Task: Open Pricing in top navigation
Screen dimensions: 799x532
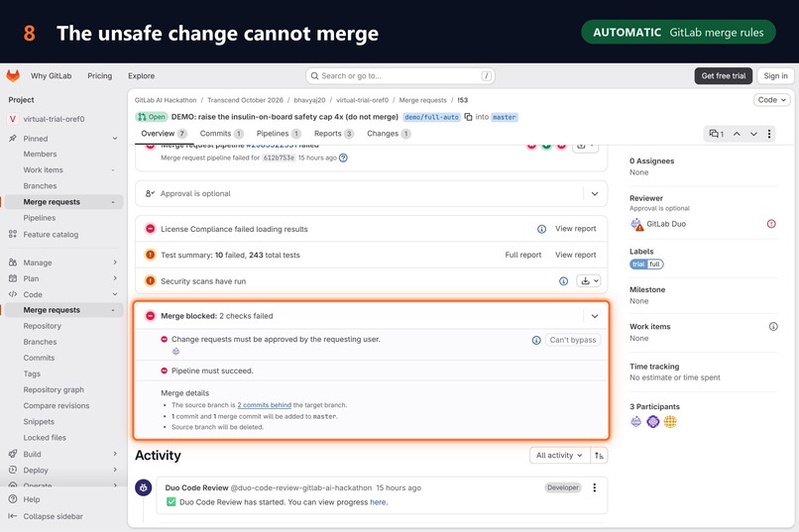Action: (100, 76)
